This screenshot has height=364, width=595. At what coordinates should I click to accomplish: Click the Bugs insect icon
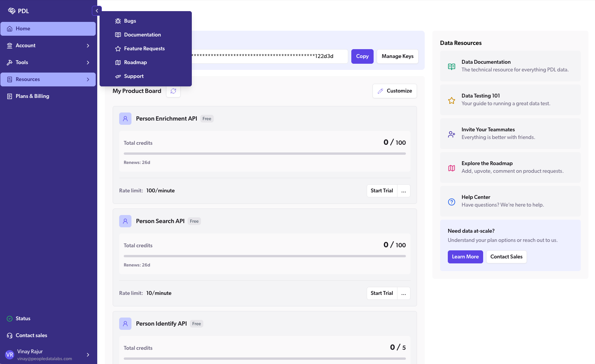118,21
